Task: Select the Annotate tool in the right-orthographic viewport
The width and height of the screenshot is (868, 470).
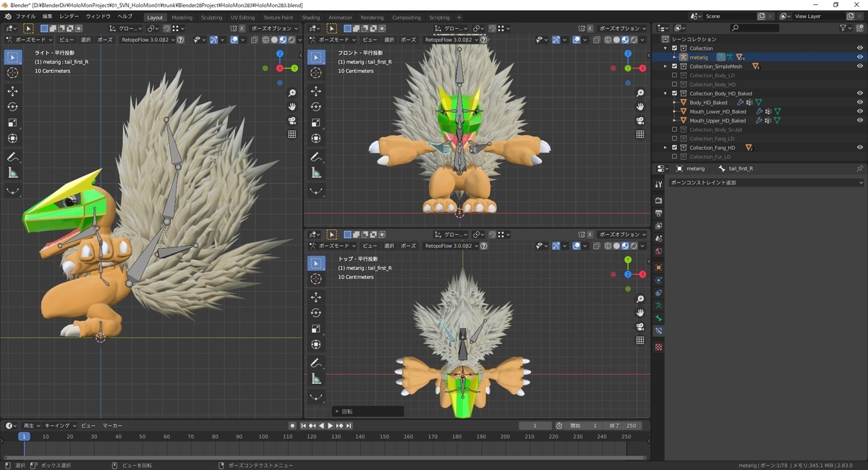Action: coord(13,157)
